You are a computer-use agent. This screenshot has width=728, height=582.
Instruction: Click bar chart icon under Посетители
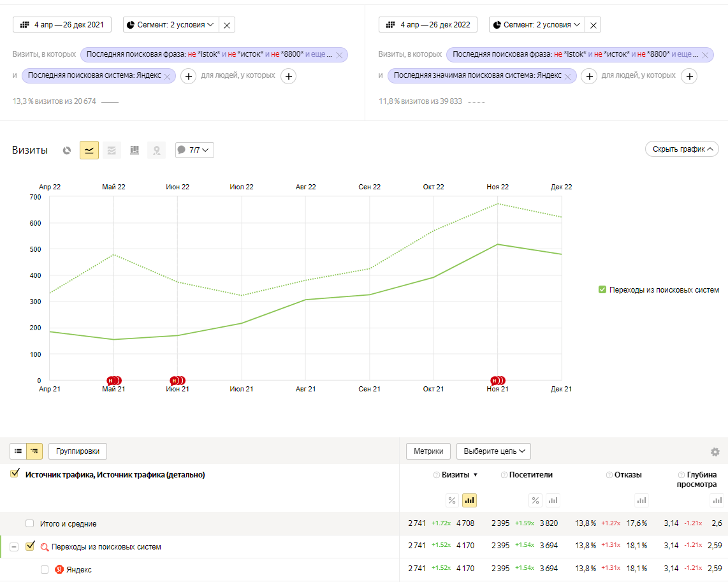[553, 500]
